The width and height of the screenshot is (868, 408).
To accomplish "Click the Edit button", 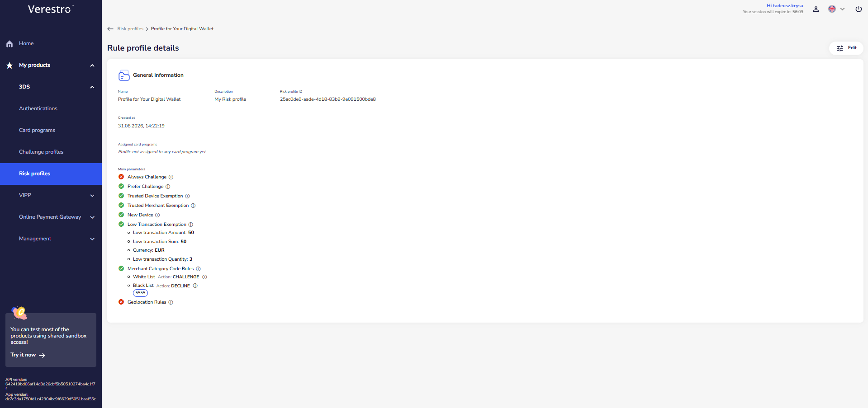I will point(846,48).
